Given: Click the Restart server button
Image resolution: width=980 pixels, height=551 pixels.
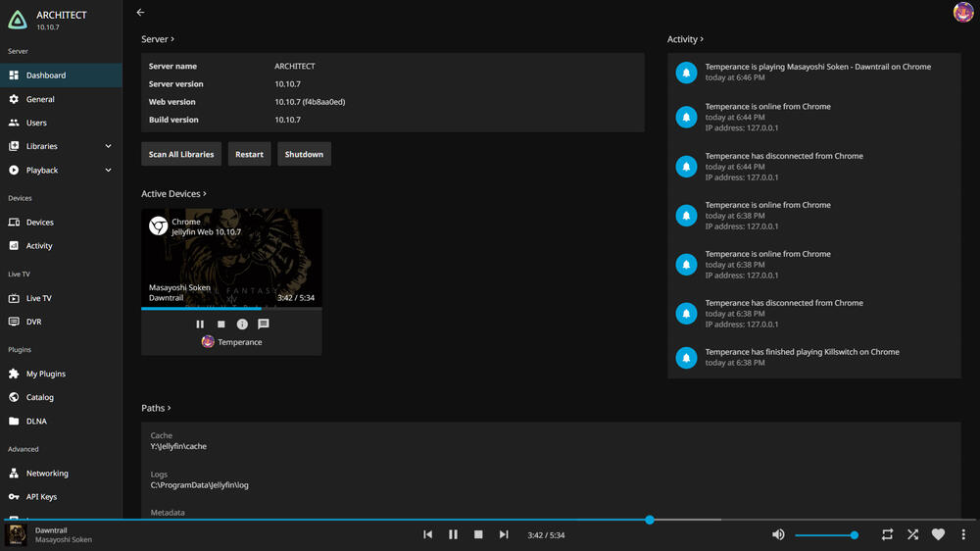Looking at the screenshot, I should click(x=249, y=154).
